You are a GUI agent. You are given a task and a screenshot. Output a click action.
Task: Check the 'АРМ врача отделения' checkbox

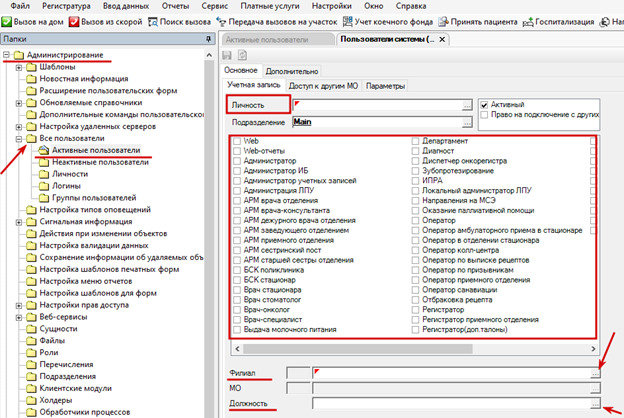(237, 201)
